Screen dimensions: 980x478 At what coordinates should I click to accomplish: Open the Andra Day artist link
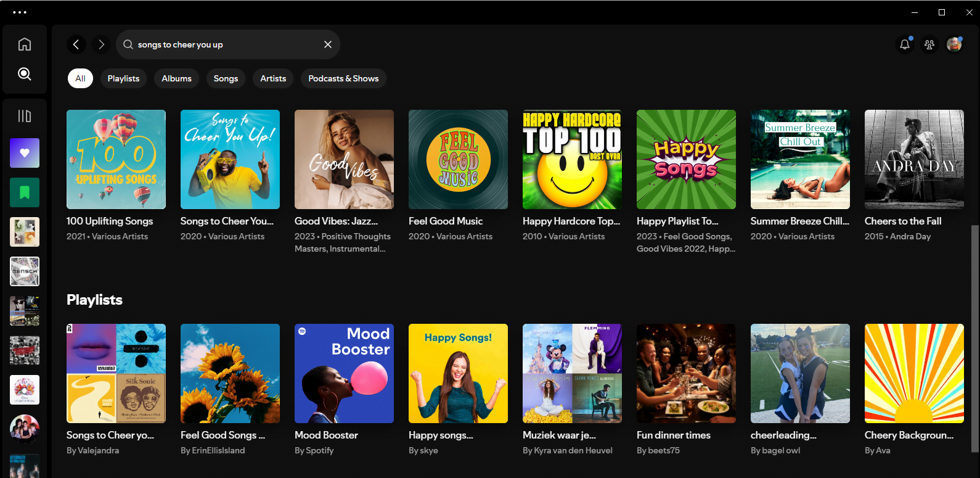[910, 236]
